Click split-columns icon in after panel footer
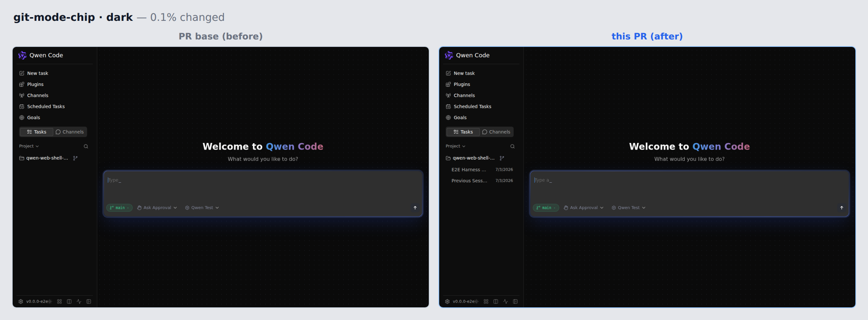Image resolution: width=868 pixels, height=320 pixels. click(496, 301)
